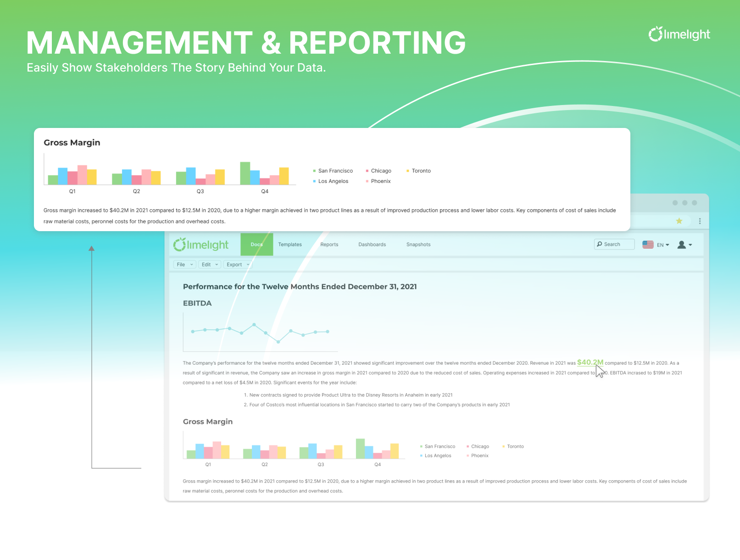Click the Q4 label on the callout chart
This screenshot has width=740, height=560.
[265, 191]
